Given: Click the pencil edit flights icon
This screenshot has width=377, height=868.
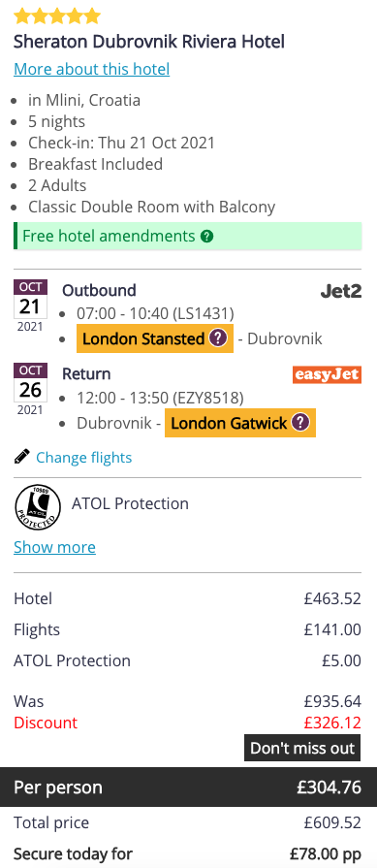Looking at the screenshot, I should pyautogui.click(x=21, y=457).
